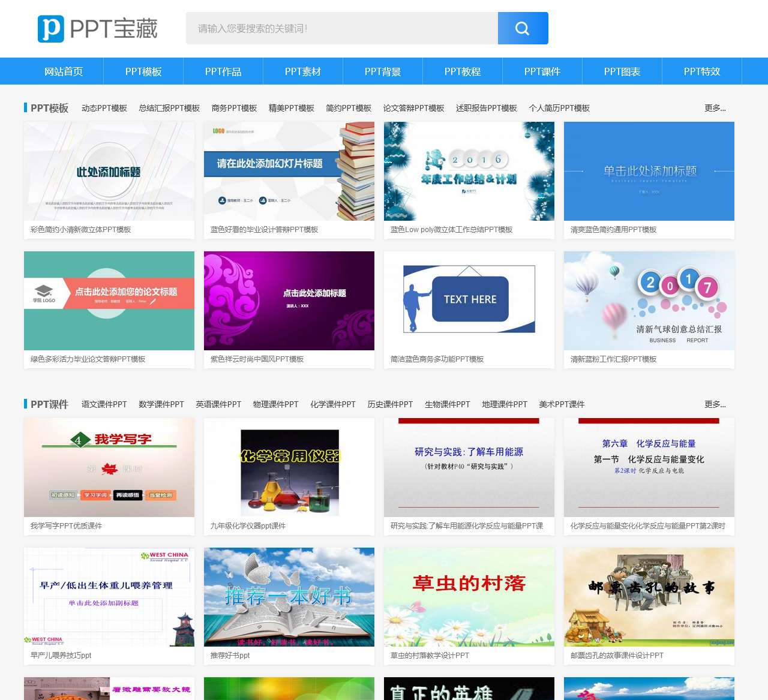Open the 我学写字 courseware thumbnail

click(109, 467)
